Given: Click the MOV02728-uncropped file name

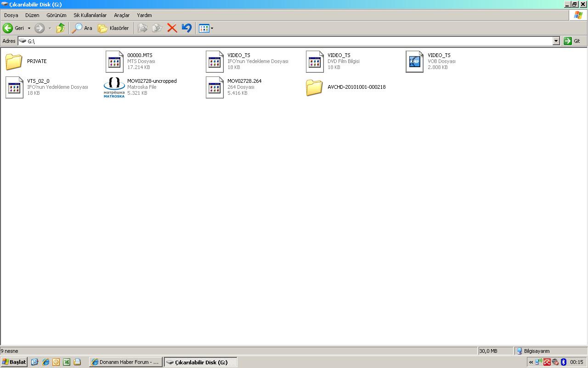Looking at the screenshot, I should 152,81.
